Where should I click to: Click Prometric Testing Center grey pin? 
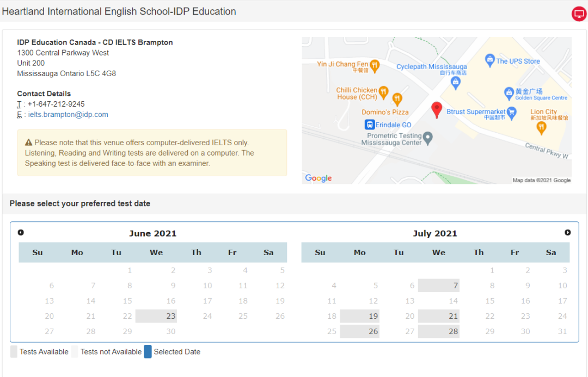428,138
